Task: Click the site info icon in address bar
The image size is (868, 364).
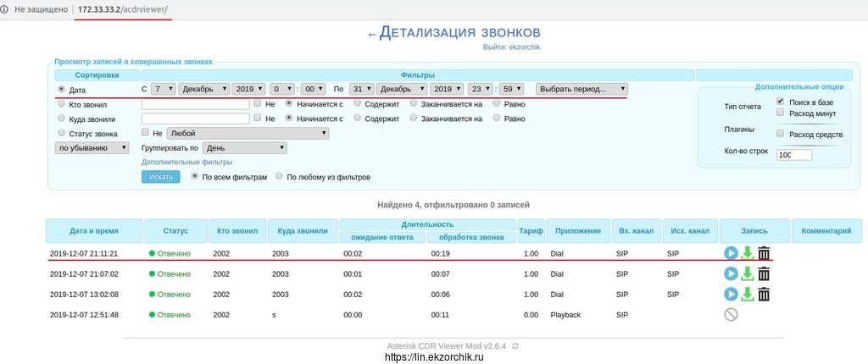Action: pos(6,10)
